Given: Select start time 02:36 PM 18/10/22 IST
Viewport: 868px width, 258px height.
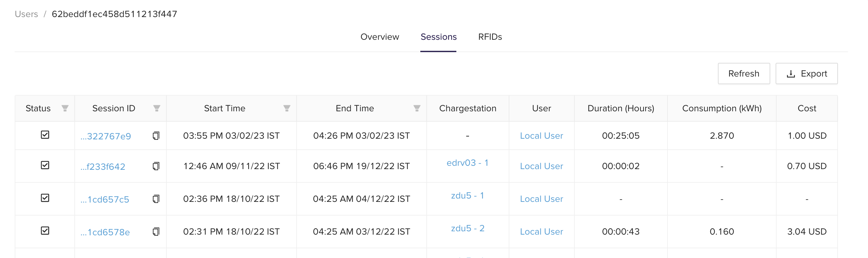Looking at the screenshot, I should pos(231,199).
